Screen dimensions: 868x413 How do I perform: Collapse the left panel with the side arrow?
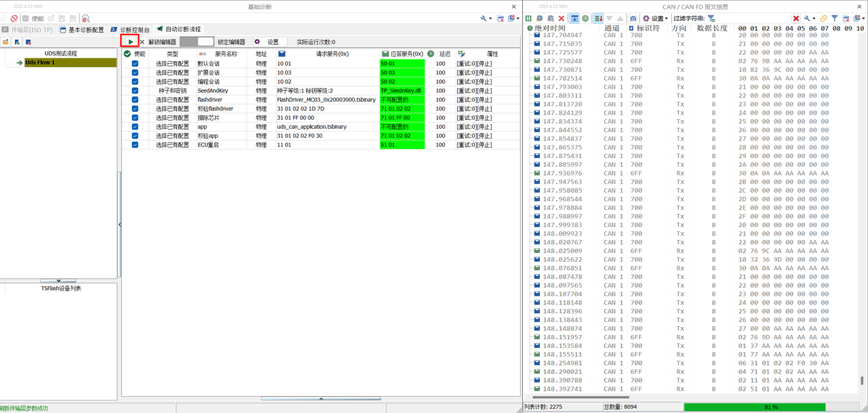pyautogui.click(x=119, y=224)
